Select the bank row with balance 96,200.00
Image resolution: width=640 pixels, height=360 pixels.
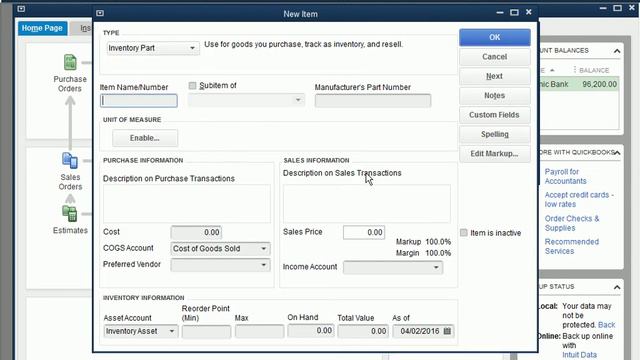pos(579,84)
